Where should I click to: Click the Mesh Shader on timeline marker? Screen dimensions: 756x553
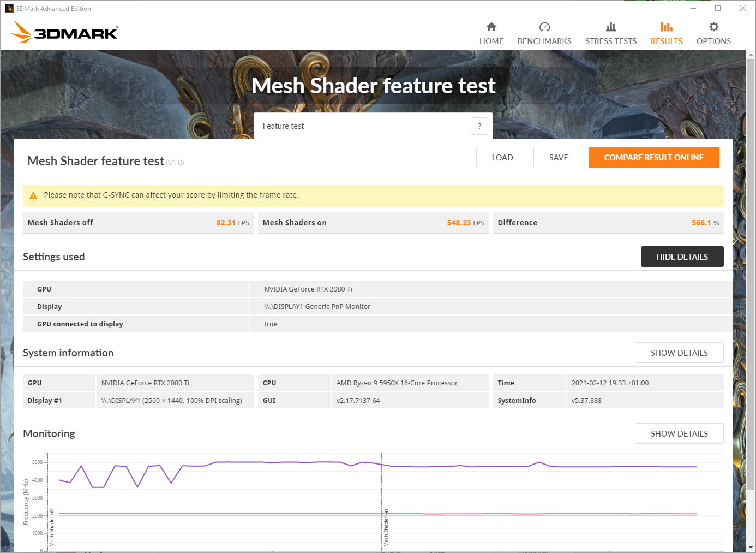click(x=386, y=527)
